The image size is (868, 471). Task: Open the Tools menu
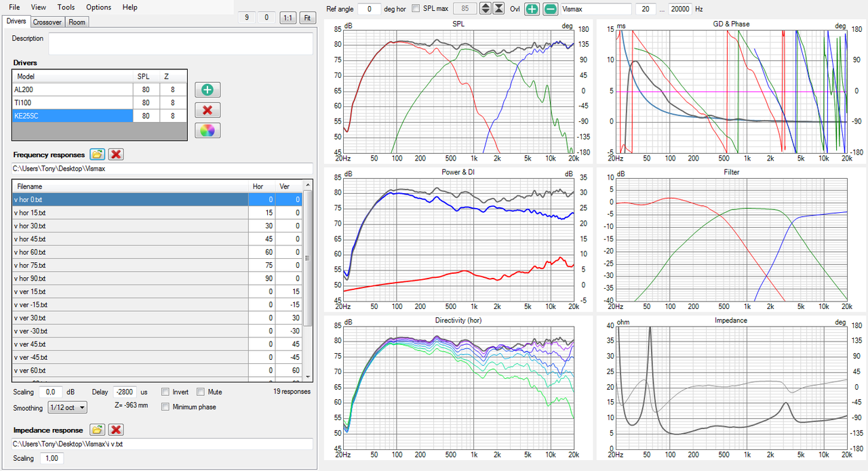tap(66, 7)
